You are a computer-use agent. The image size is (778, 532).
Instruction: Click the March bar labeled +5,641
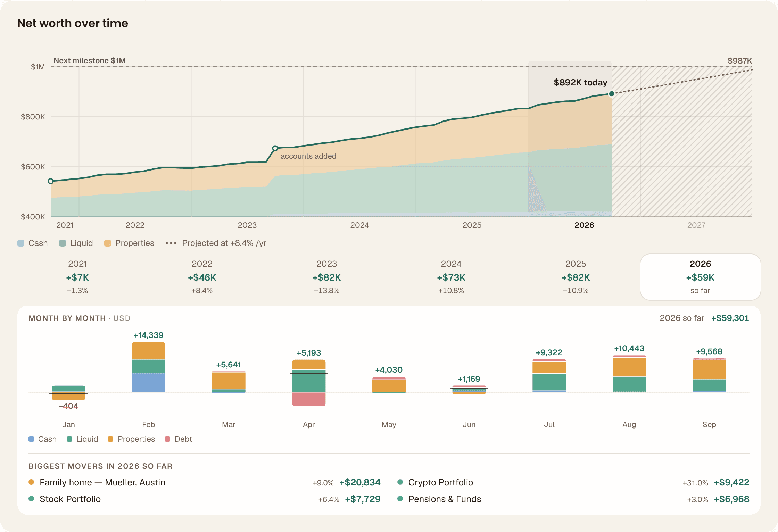[x=229, y=382]
